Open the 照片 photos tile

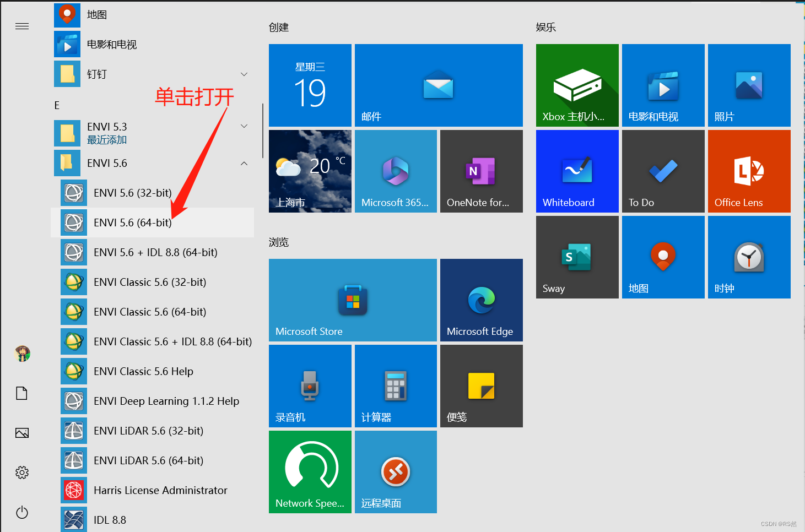point(749,85)
